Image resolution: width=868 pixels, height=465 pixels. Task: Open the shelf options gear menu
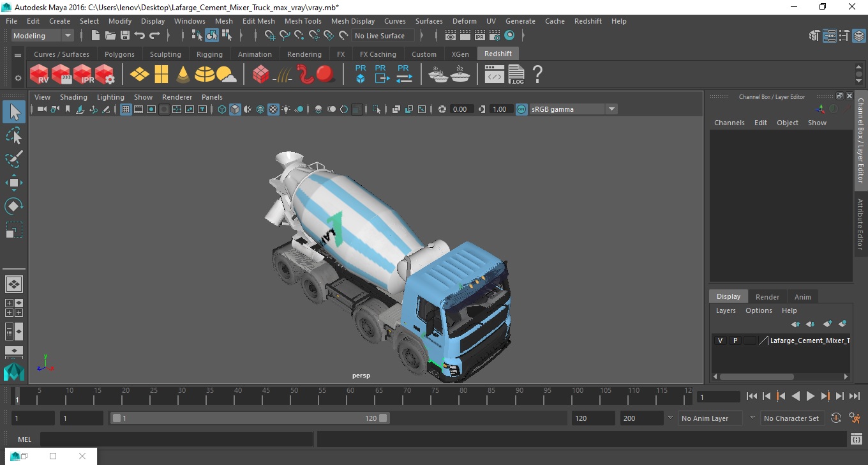(18, 78)
